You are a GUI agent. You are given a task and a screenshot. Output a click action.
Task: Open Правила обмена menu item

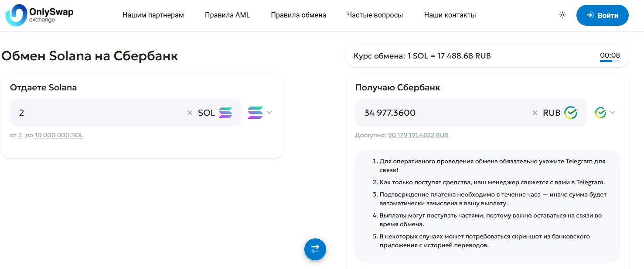299,15
